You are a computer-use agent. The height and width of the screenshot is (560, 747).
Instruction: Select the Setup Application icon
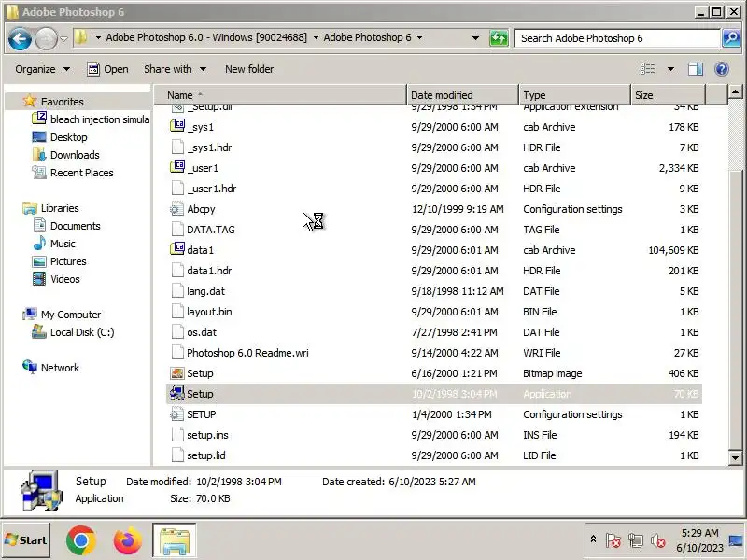click(176, 393)
